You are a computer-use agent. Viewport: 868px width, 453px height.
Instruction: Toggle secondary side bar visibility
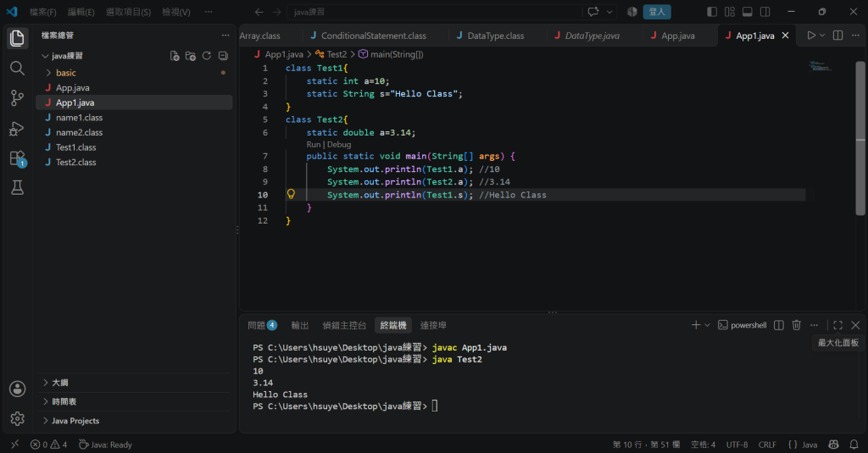[765, 12]
